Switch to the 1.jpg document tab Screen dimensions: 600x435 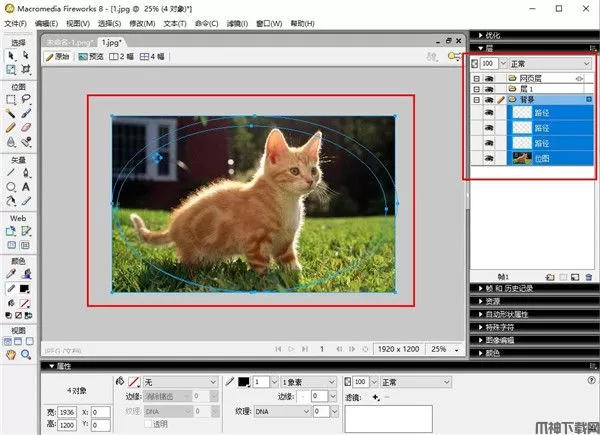click(x=111, y=43)
